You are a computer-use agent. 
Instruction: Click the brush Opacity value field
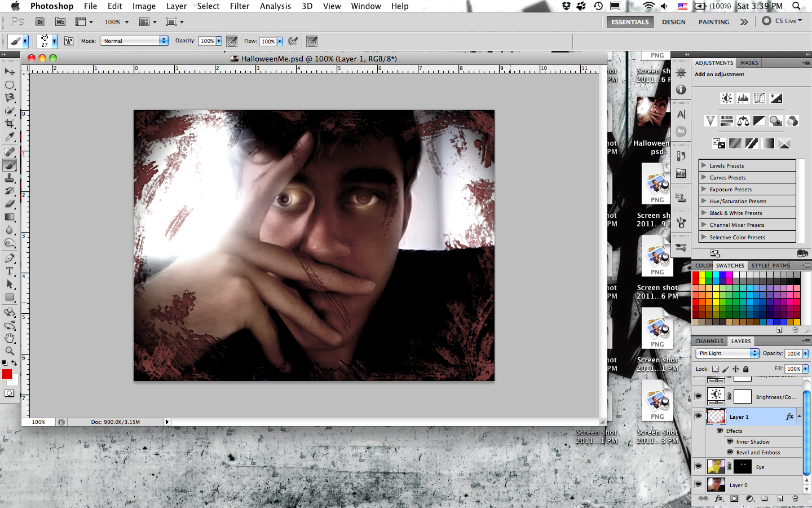point(207,41)
